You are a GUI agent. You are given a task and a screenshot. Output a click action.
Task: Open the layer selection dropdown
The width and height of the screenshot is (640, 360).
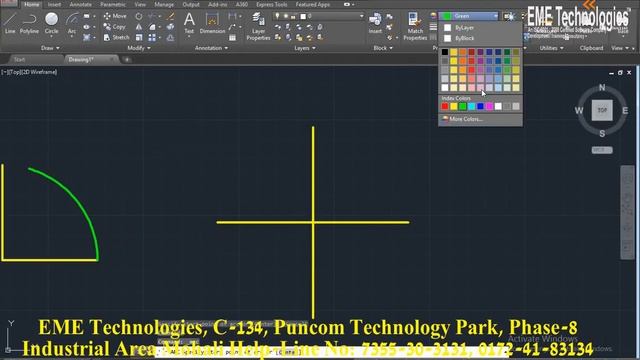tap(318, 16)
